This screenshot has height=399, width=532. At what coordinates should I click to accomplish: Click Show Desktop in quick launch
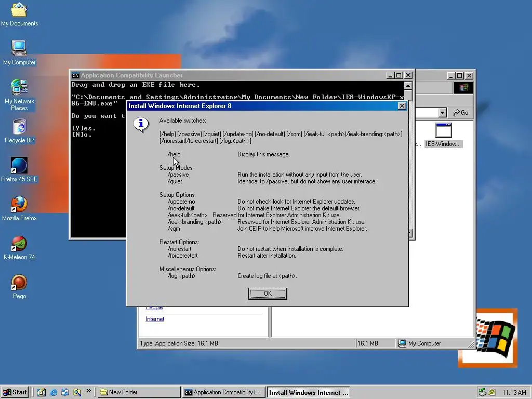tap(42, 392)
